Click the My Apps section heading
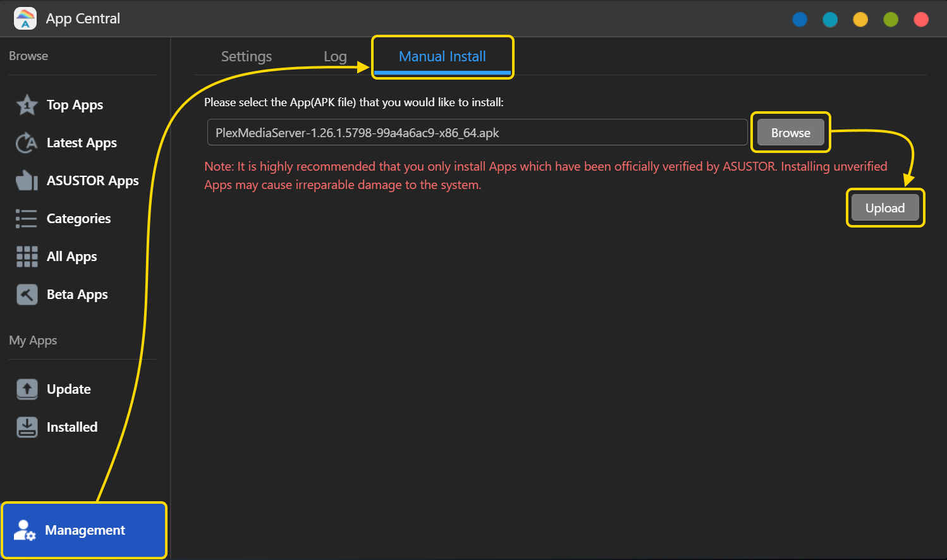Screen dimensions: 947x560 coord(33,341)
